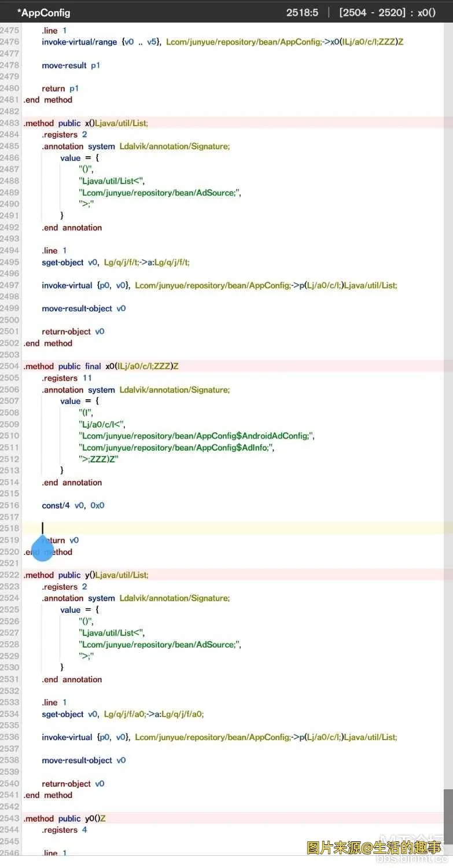Screen dimensions: 453x868
Task: Click the 'move-result p1' instruction
Action: pyautogui.click(x=71, y=65)
